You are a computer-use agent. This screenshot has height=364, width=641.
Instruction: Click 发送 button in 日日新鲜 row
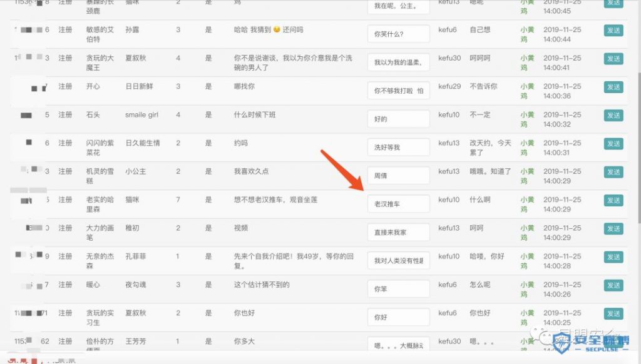pyautogui.click(x=613, y=87)
